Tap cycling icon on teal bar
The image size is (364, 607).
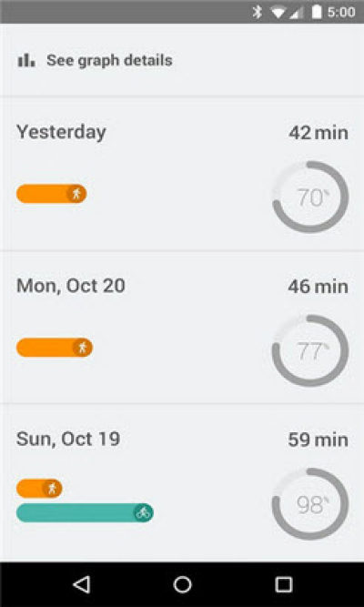point(143,513)
